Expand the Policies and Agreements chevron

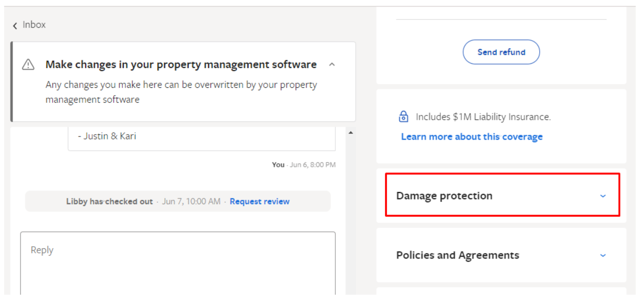[x=603, y=255]
